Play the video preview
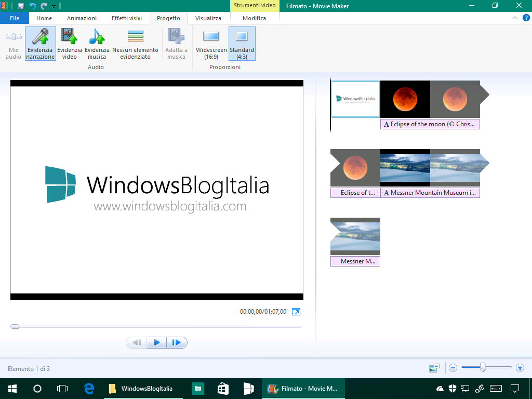The height and width of the screenshot is (399, 532). (157, 342)
